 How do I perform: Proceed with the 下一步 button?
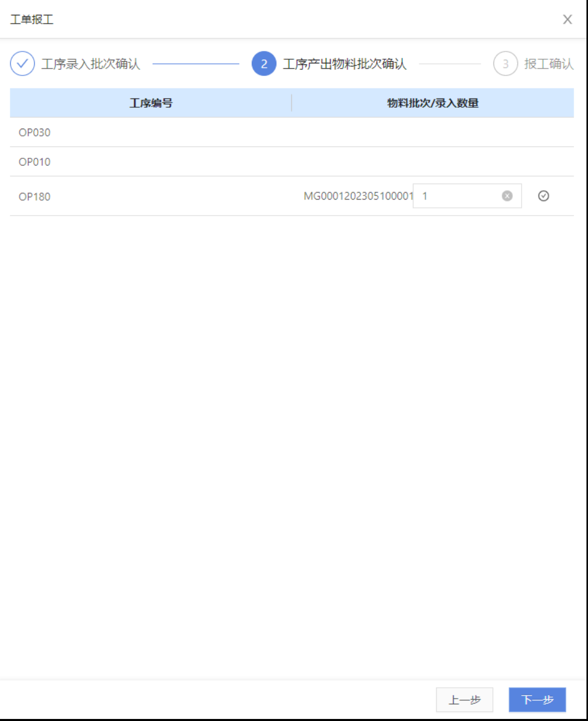537,700
